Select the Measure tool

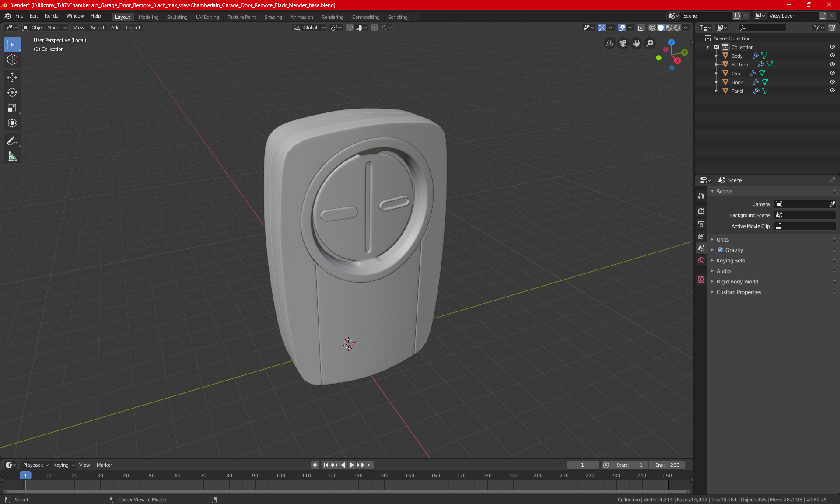click(x=12, y=156)
